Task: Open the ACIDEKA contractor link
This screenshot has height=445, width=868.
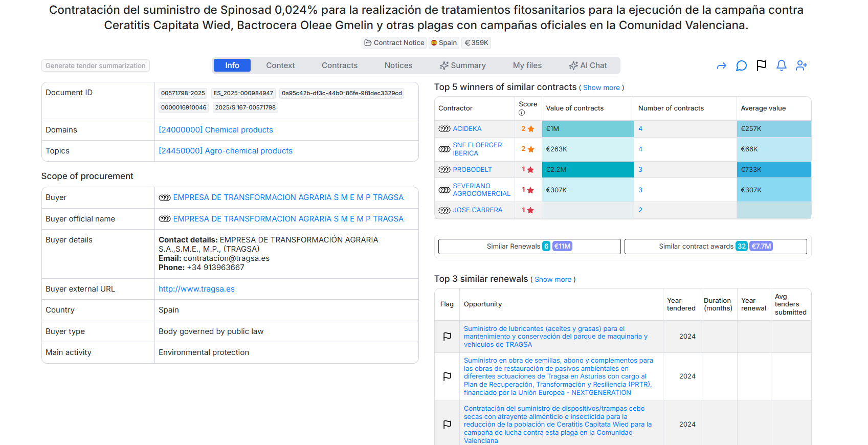Action: pyautogui.click(x=467, y=129)
